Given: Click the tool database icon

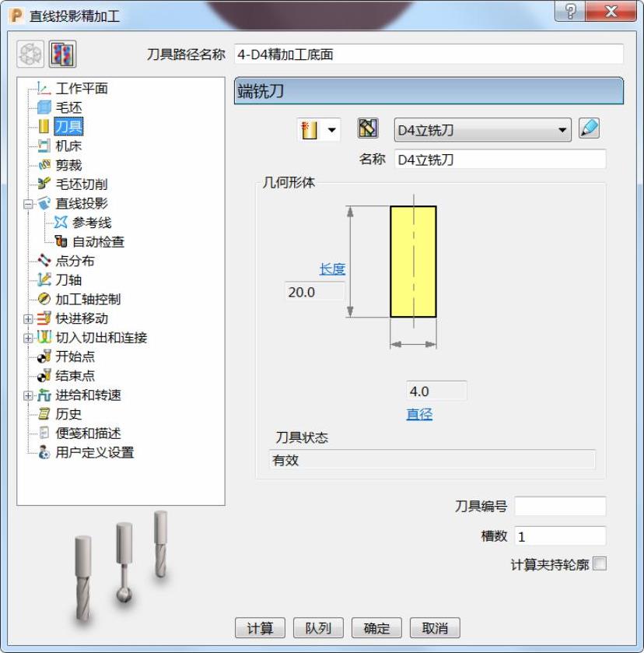Looking at the screenshot, I should [x=368, y=128].
